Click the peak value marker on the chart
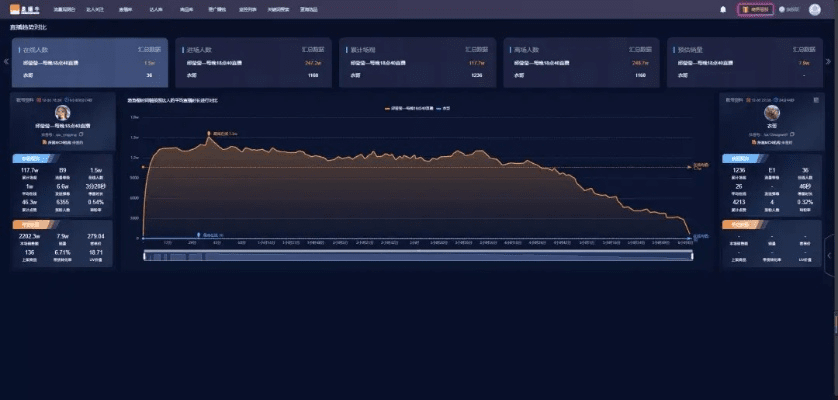 (208, 133)
